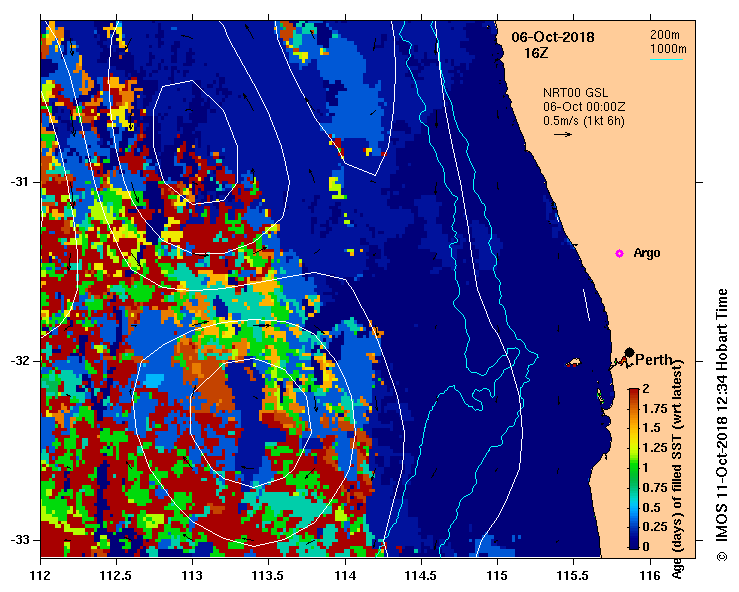The width and height of the screenshot is (739, 592).
Task: Click the 'Argo' legend label
Action: point(647,253)
